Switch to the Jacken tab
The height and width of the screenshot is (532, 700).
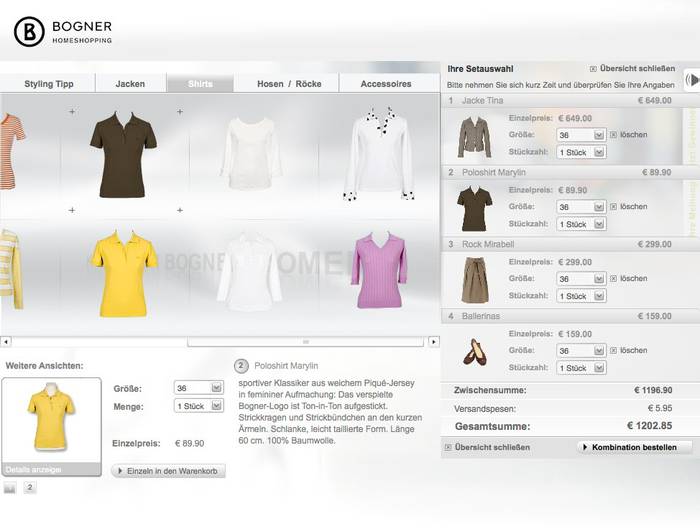(x=130, y=84)
